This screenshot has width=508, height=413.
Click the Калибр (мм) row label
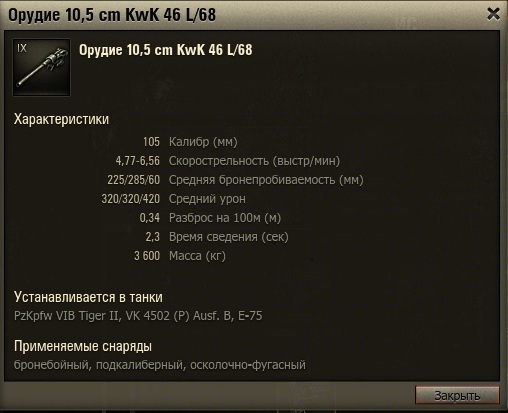(x=203, y=142)
